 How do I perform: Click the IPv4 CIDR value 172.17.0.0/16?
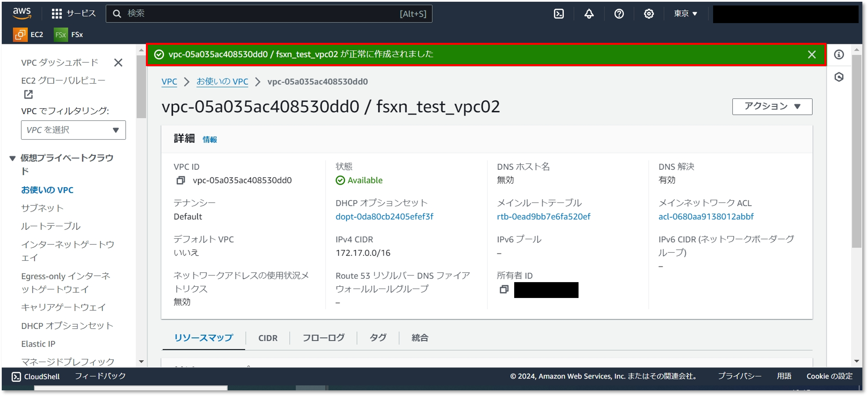click(363, 253)
